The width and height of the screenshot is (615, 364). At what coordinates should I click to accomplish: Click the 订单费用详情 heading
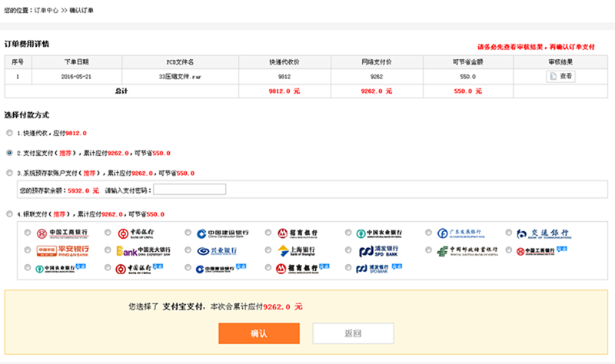point(27,44)
